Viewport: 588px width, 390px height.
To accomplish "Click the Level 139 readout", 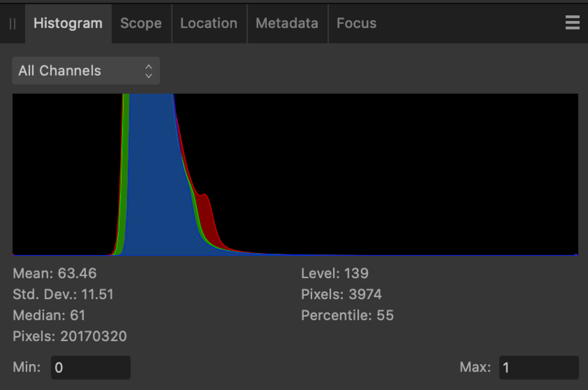I will coord(335,274).
